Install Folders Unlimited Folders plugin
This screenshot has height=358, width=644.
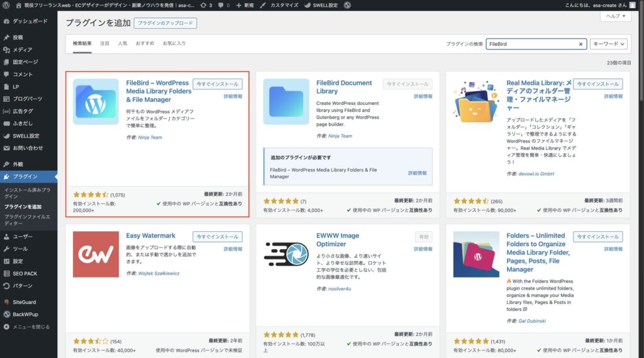[597, 237]
